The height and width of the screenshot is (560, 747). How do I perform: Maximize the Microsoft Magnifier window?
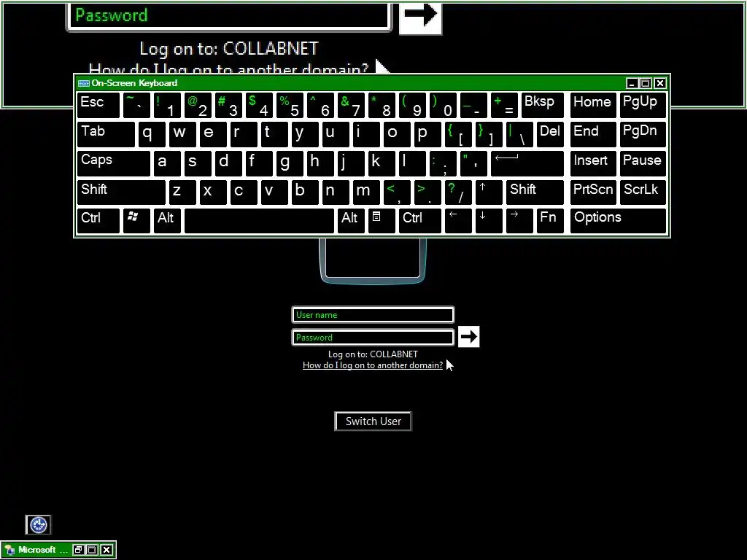pyautogui.click(x=93, y=550)
